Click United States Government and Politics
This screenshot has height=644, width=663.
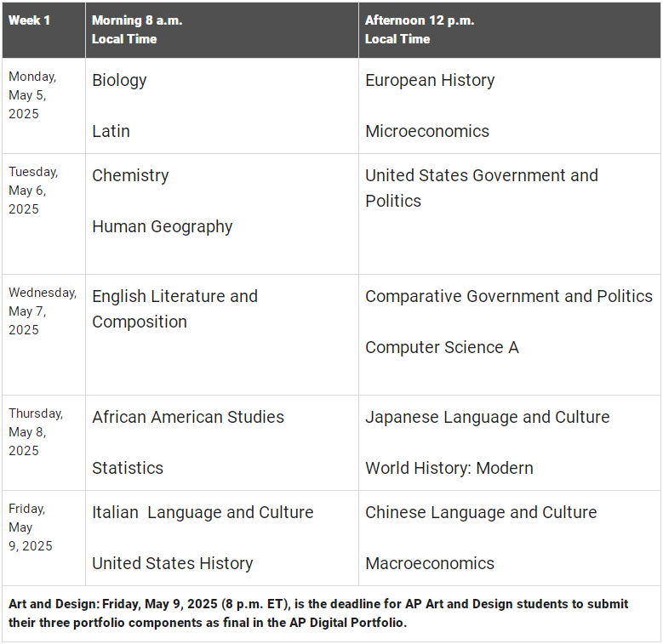click(482, 189)
